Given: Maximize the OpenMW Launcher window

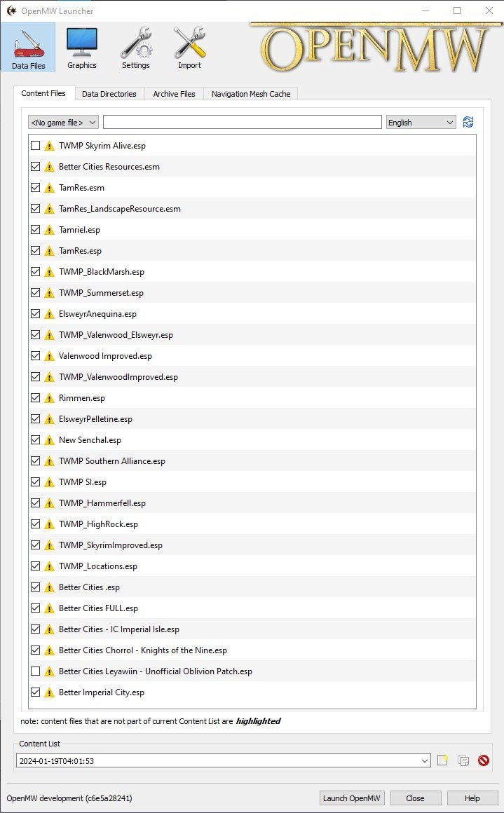Looking at the screenshot, I should pyautogui.click(x=457, y=11).
